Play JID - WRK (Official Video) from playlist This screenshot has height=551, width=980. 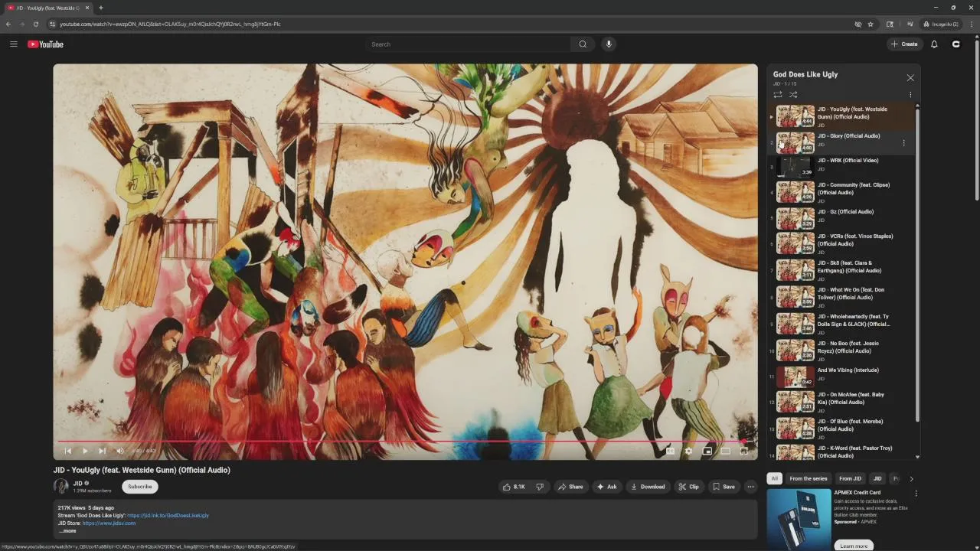tap(841, 167)
